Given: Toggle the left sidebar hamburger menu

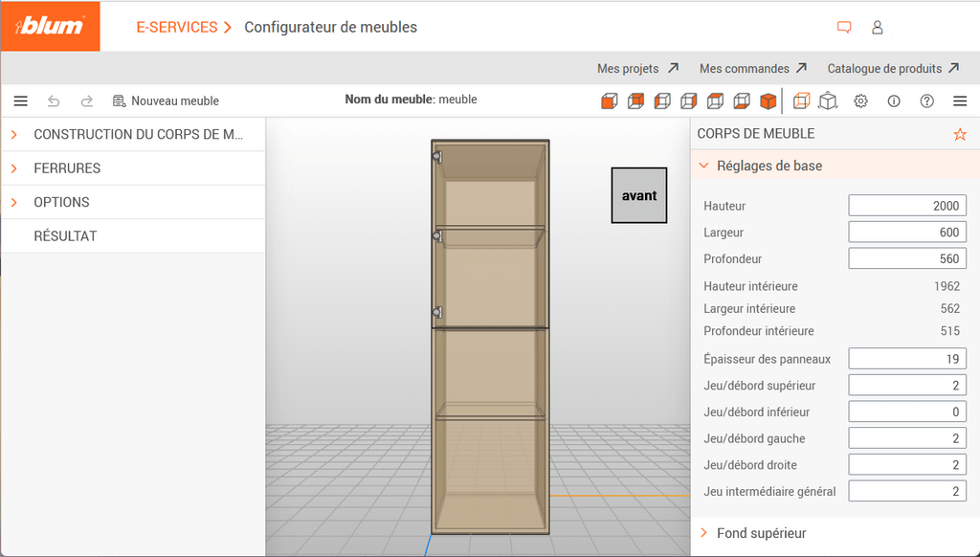Looking at the screenshot, I should pos(20,101).
